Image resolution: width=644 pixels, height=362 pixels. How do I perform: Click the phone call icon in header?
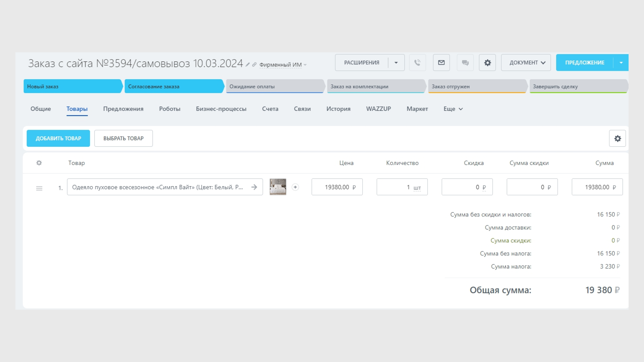tap(417, 62)
